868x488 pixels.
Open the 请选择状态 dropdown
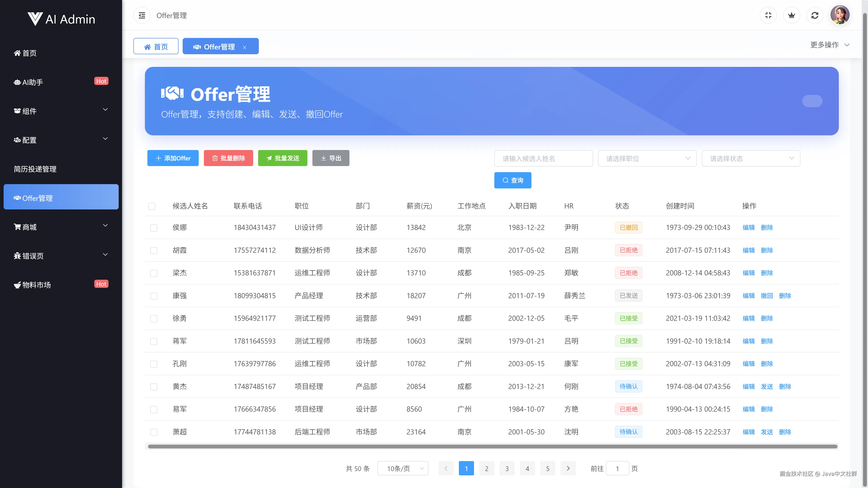point(751,159)
